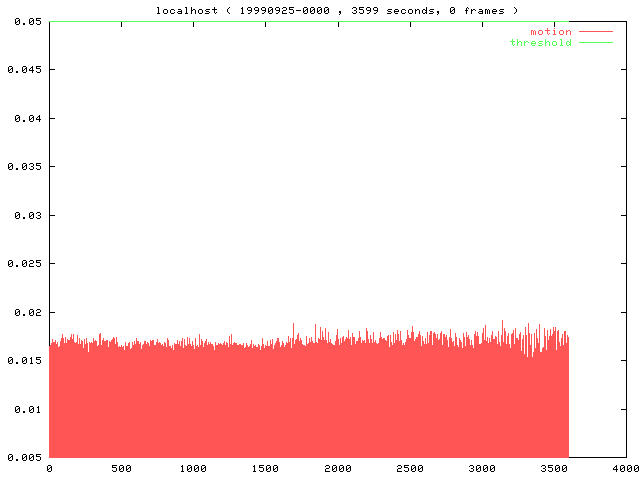This screenshot has height=480, width=640.
Task: Click the 0.05 y-axis tick label
Action: 23,21
